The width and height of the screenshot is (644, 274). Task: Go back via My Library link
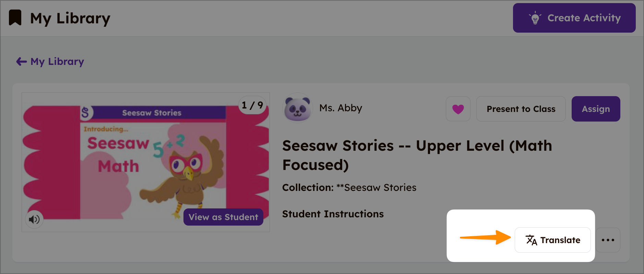[57, 61]
